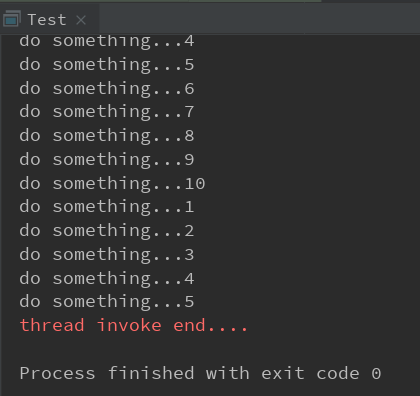420x396 pixels.
Task: Click the partially hidden top output line
Action: click(x=107, y=42)
